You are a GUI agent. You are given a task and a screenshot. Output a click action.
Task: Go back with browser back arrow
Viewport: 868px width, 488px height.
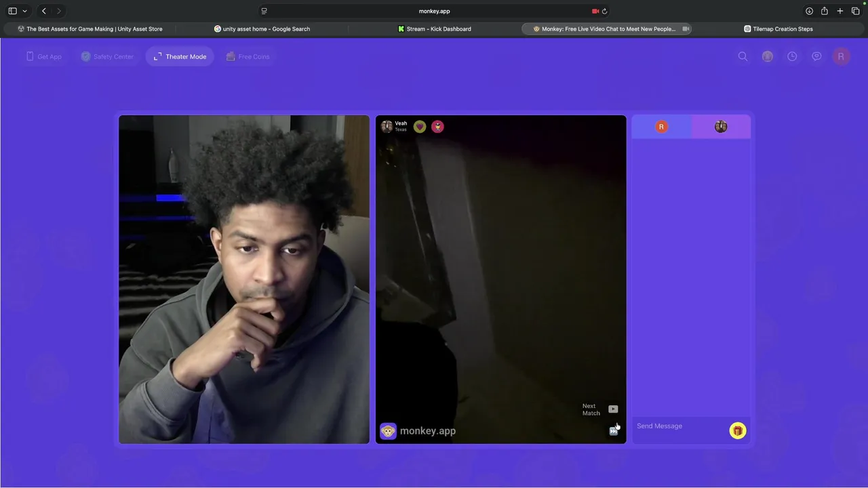pos(44,11)
